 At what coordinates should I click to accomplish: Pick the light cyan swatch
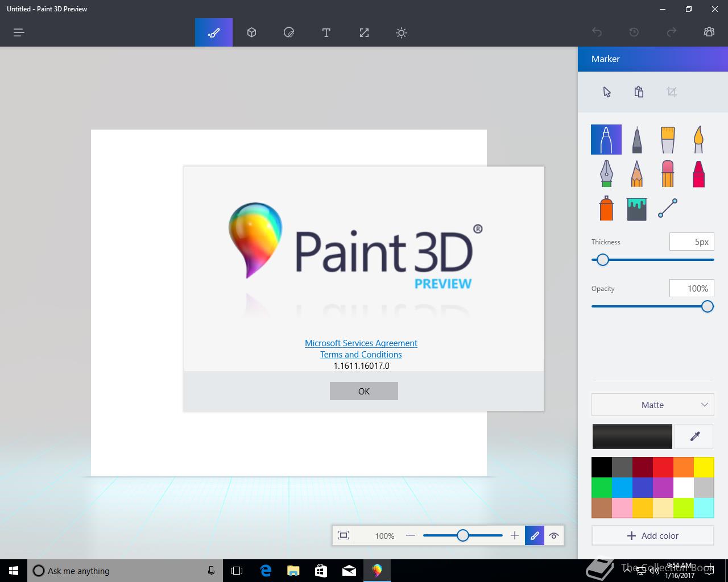(x=704, y=508)
